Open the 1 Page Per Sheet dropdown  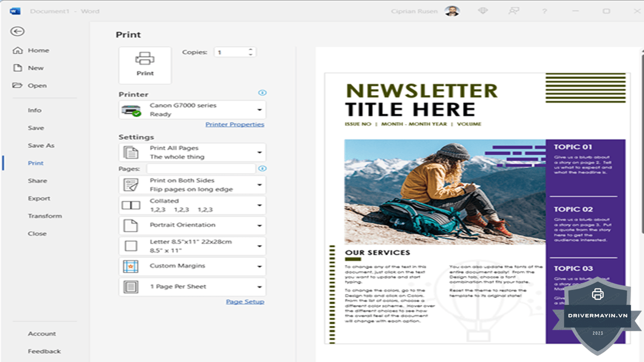pyautogui.click(x=192, y=287)
